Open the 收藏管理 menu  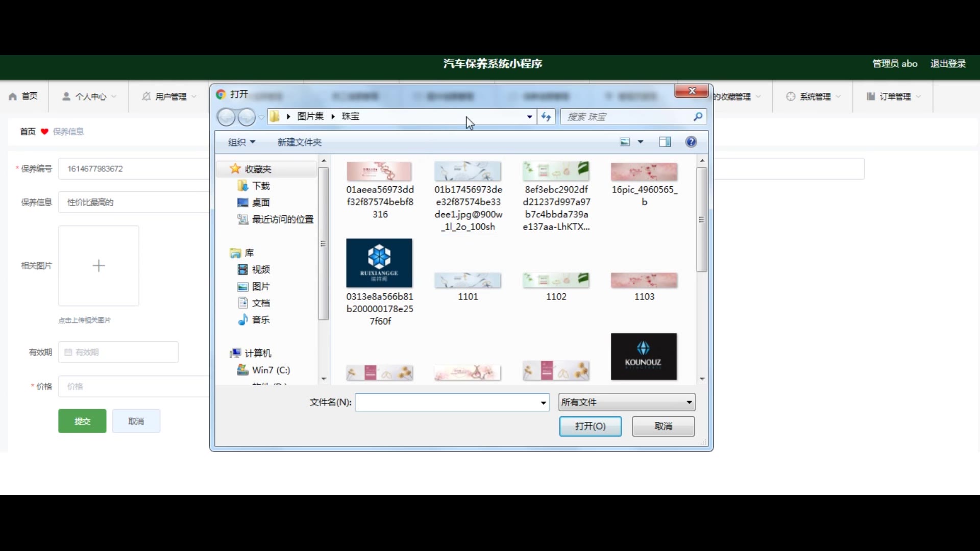(x=737, y=96)
